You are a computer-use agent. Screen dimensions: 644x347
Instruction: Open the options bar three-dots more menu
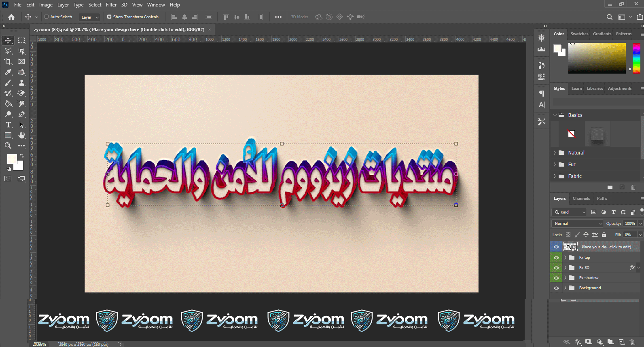(x=278, y=17)
